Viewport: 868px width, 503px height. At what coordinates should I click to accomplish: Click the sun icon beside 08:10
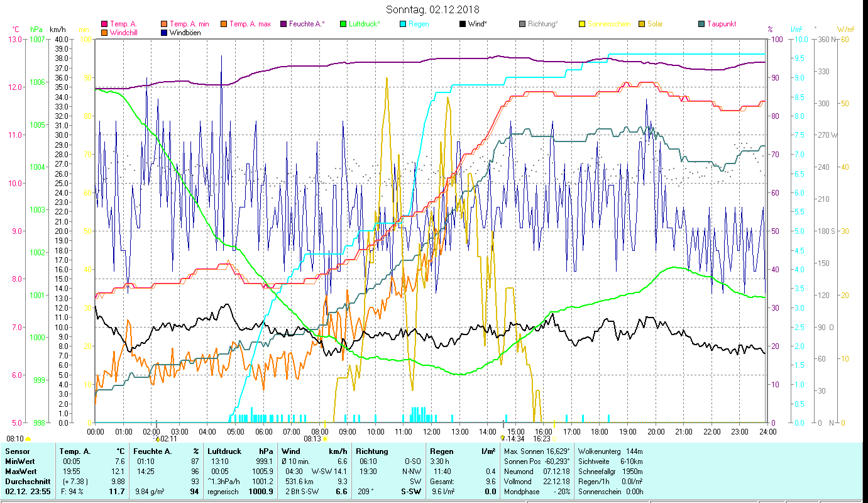(x=28, y=439)
